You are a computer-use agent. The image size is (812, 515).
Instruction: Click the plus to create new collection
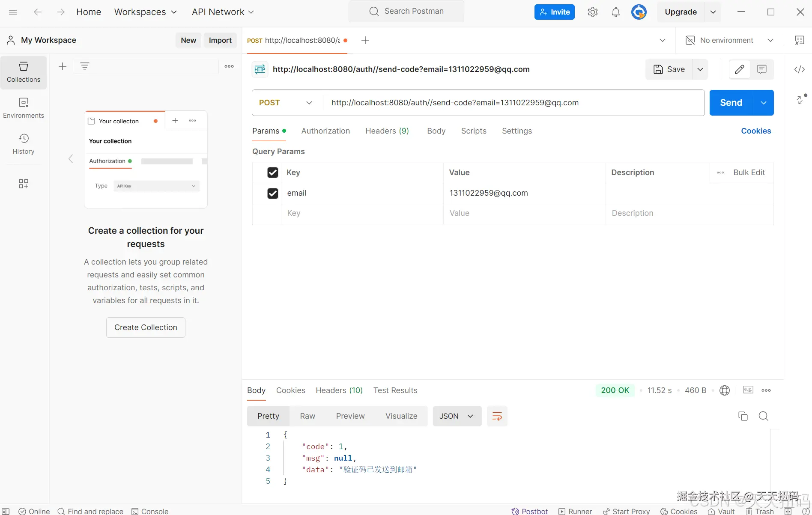tap(63, 66)
